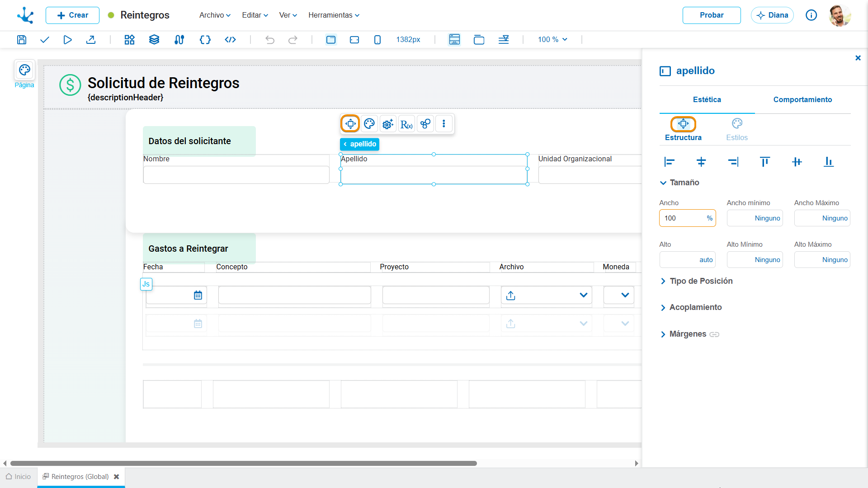The width and height of the screenshot is (868, 488).
Task: Click the Ancho width input field
Action: pos(687,218)
